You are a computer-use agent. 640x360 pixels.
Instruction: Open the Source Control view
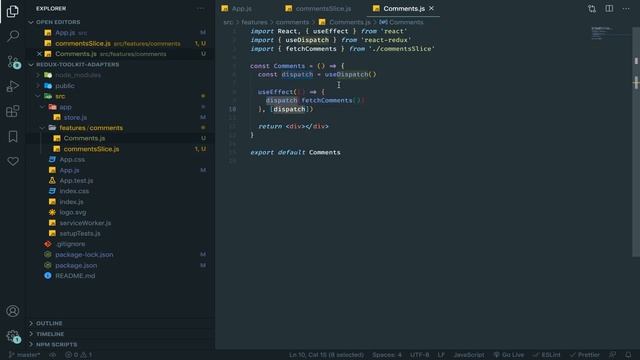(13, 62)
